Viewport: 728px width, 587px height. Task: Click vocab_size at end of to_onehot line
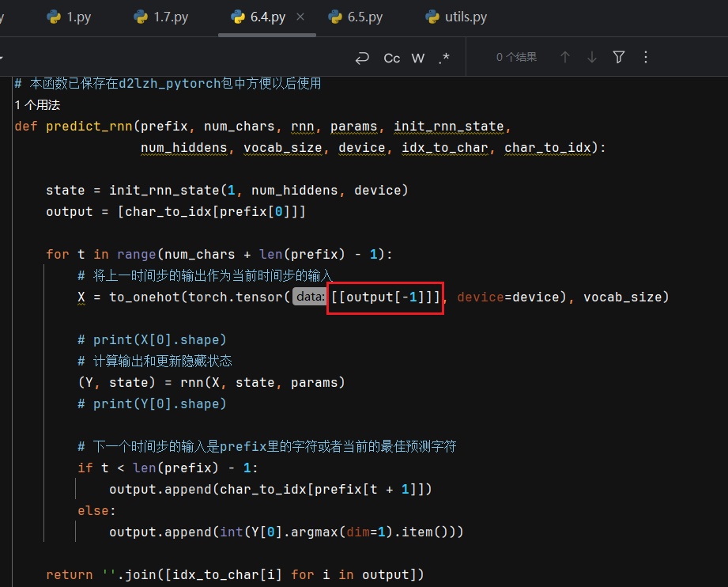[623, 297]
